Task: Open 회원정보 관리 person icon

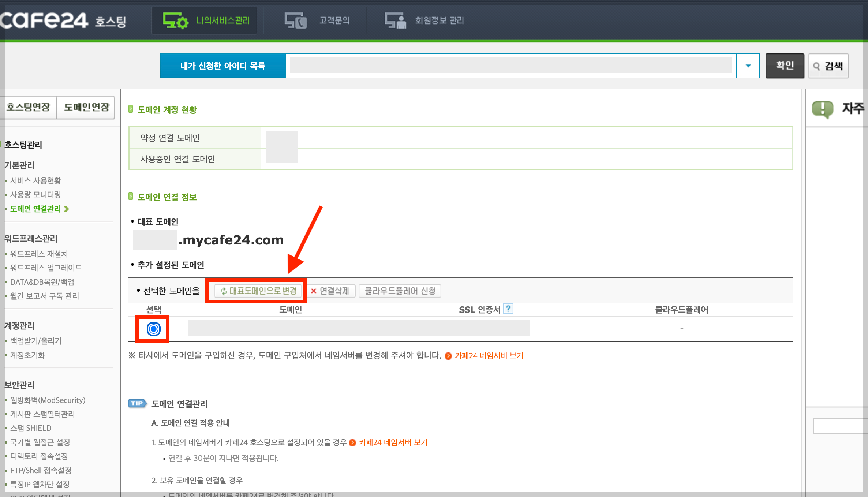Action: pos(395,20)
